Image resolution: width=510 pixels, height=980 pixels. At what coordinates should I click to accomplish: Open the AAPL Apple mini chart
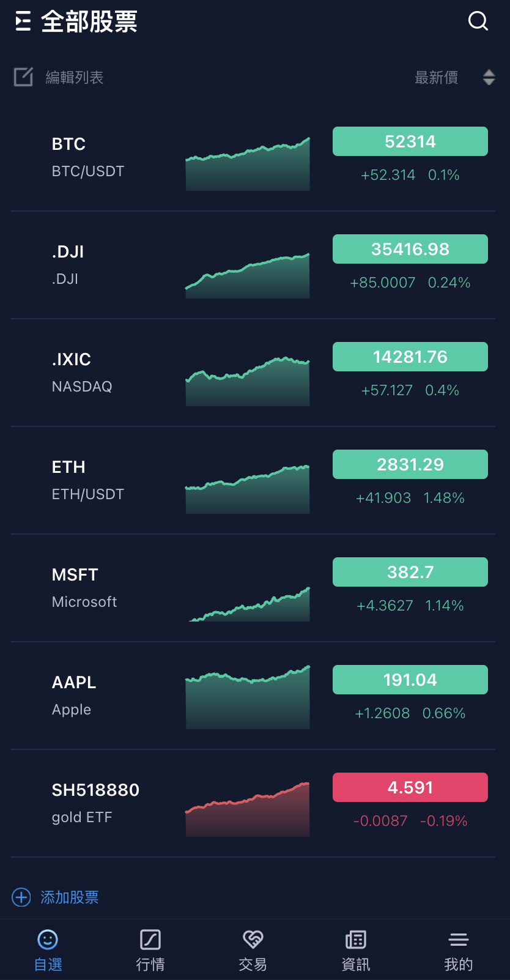tap(248, 697)
